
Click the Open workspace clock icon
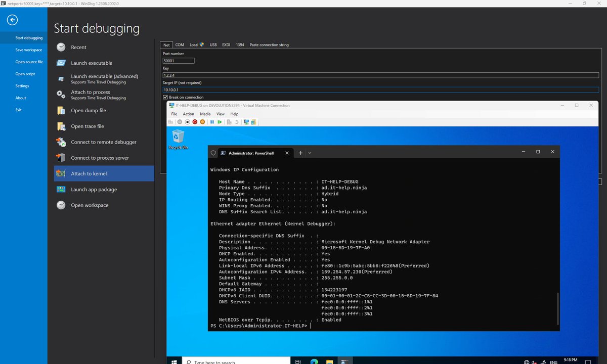61,205
